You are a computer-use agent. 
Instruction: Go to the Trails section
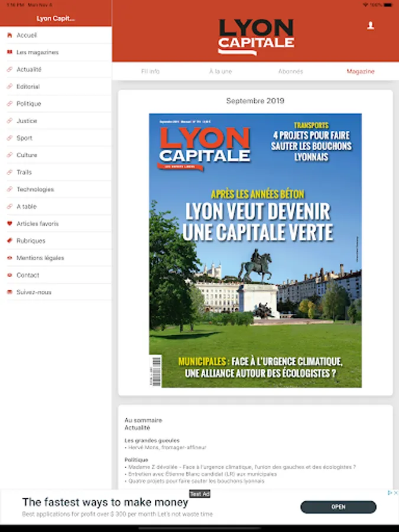(x=56, y=172)
